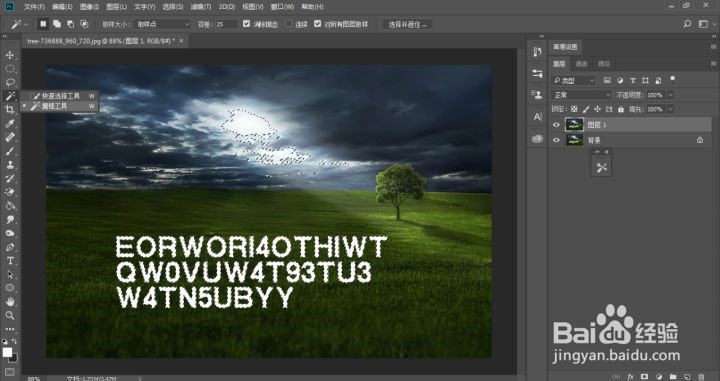Open the 文件(F) menu

(x=34, y=7)
